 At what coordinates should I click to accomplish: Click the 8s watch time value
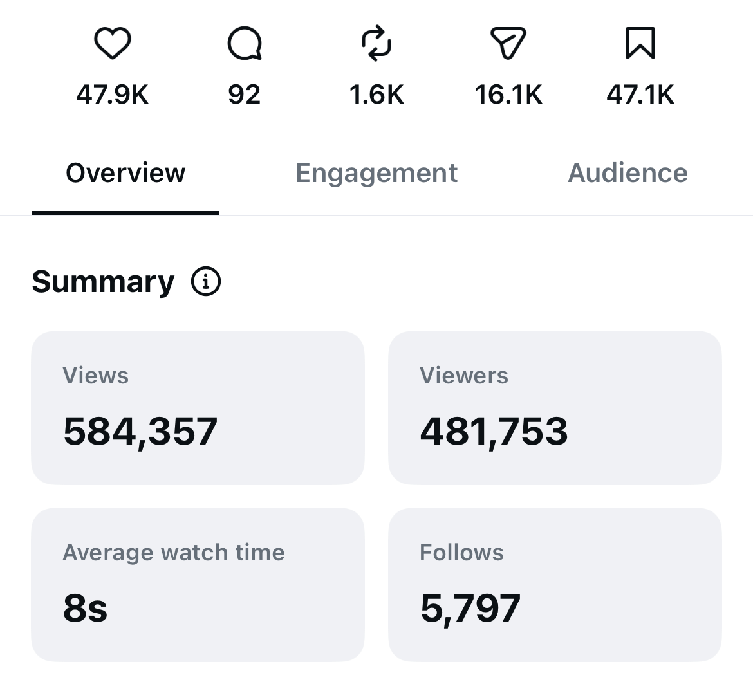point(85,608)
